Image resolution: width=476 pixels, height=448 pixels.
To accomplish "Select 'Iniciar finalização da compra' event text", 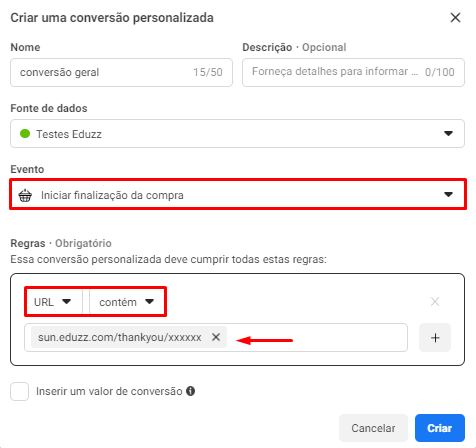I will coord(112,195).
